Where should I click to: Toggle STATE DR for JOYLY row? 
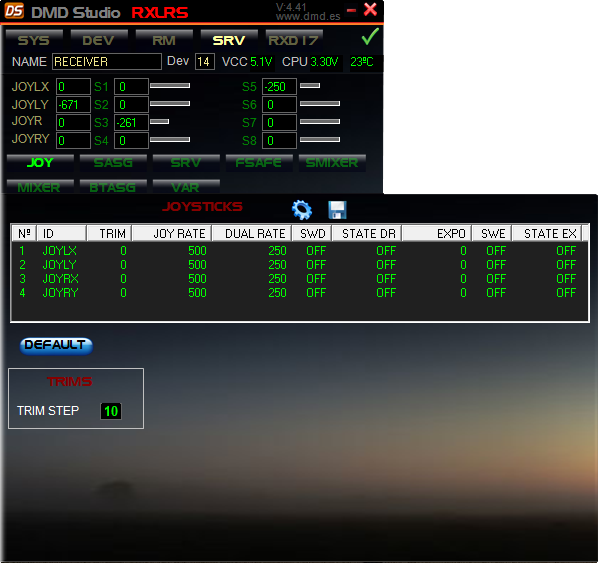386,265
